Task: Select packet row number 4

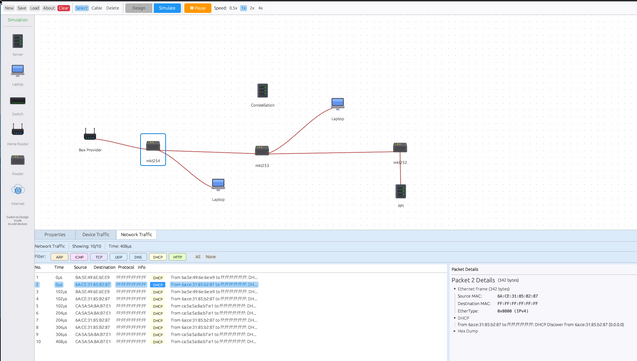Action: 146,299
